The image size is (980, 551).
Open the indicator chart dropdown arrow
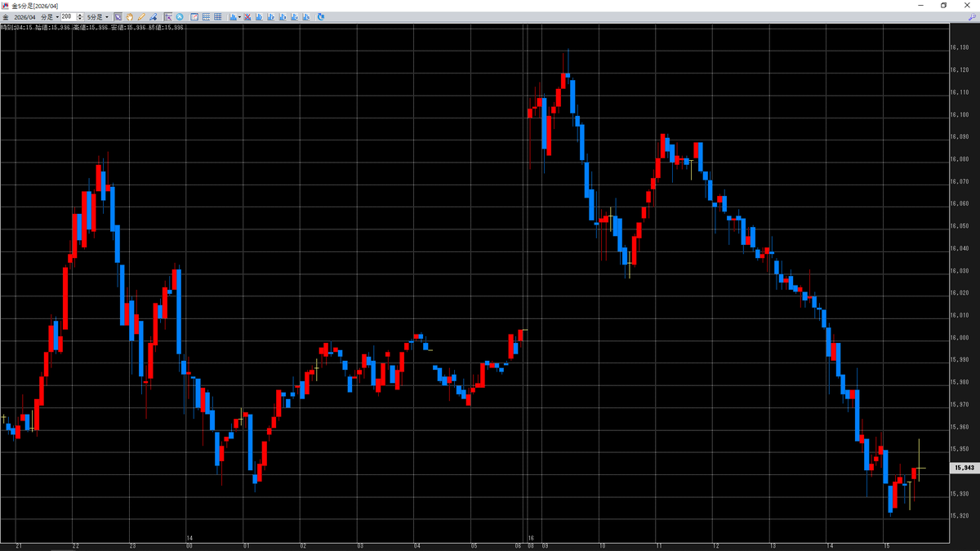point(239,16)
